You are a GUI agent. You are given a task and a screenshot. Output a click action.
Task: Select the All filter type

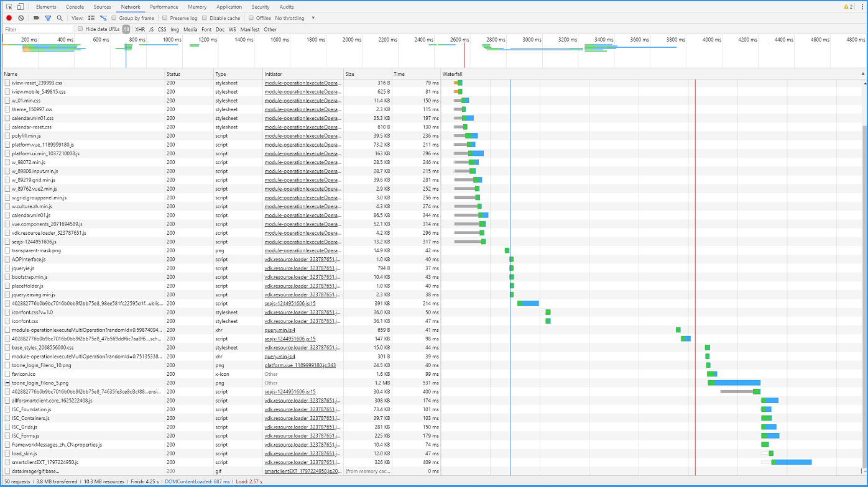click(x=126, y=29)
